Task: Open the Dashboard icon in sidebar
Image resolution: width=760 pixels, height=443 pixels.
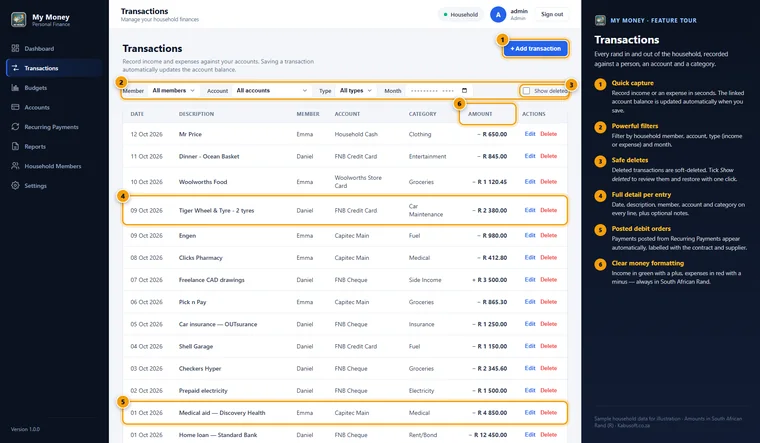Action: 16,48
